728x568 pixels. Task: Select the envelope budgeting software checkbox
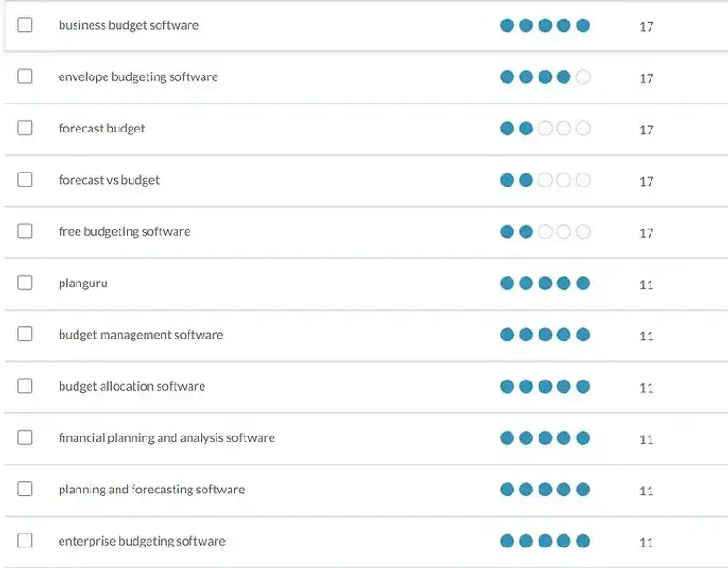coord(24,76)
